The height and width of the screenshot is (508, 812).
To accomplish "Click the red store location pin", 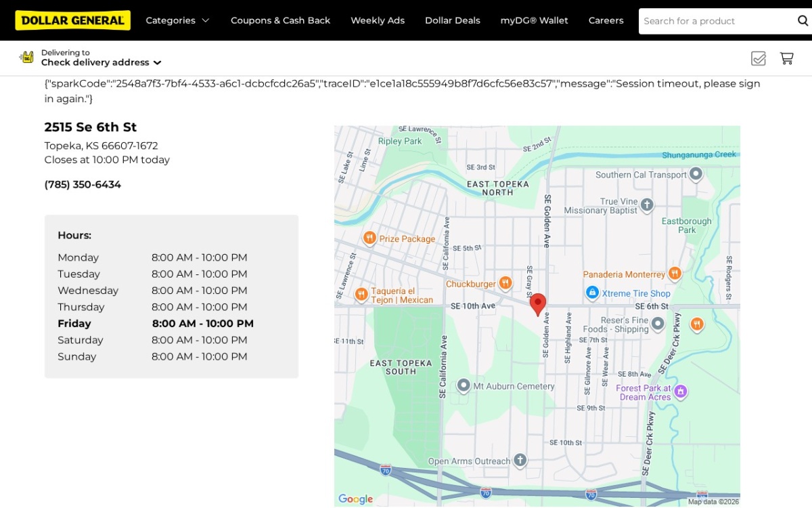I will [538, 305].
